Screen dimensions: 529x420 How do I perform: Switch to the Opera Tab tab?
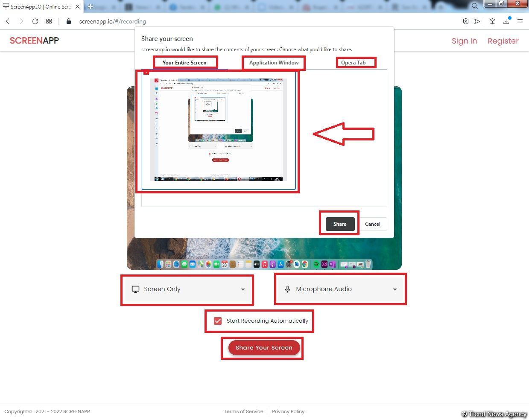(353, 62)
